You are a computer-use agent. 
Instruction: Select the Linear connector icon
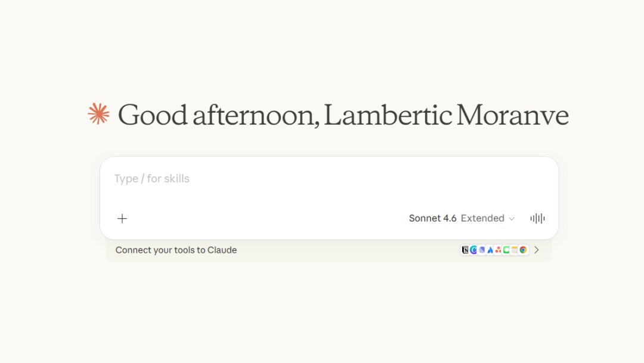coord(482,250)
